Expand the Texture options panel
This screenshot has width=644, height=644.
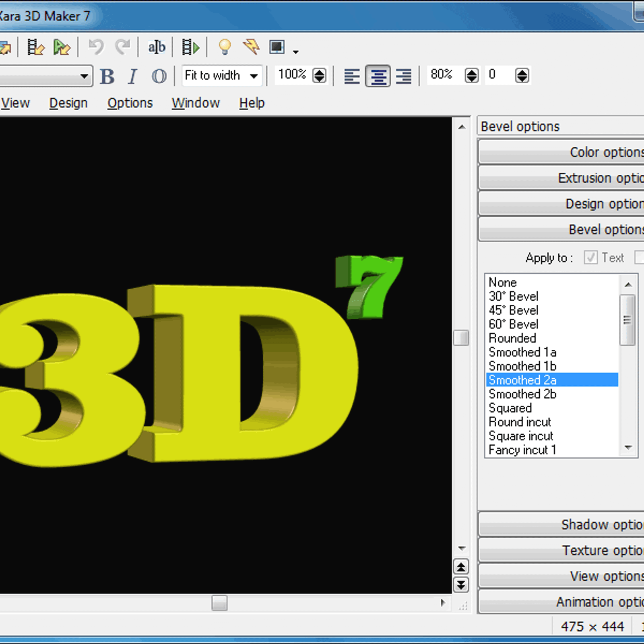coord(561,550)
